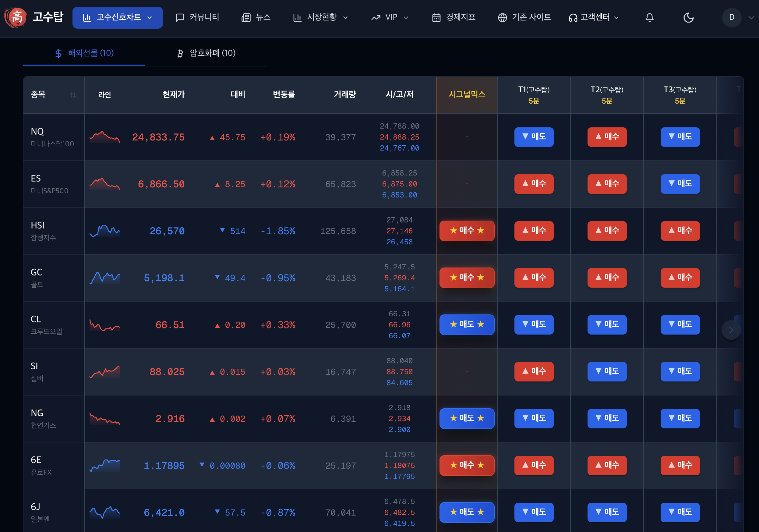Open 기존 사이트 globe icon

[502, 18]
